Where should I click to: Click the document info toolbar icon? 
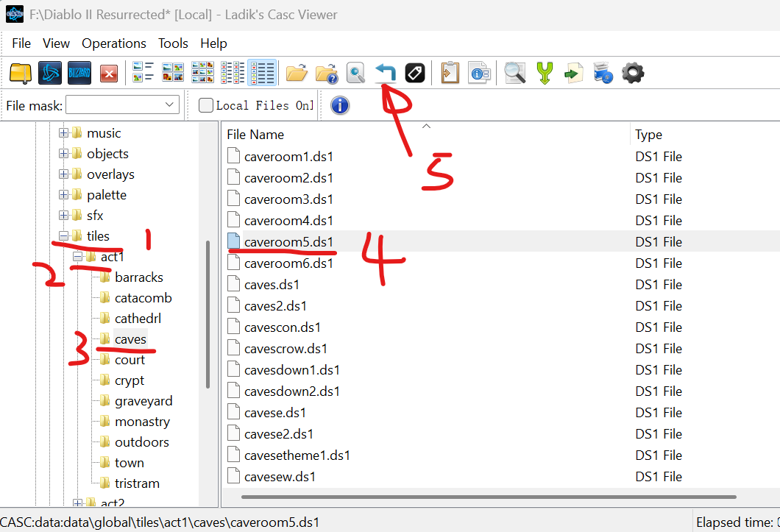pos(479,73)
